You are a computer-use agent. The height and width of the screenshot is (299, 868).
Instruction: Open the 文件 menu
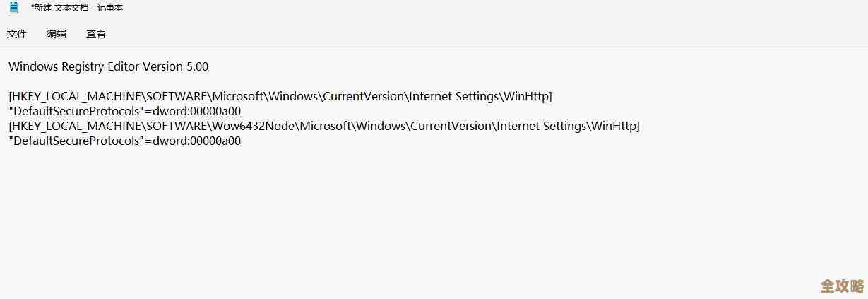pyautogui.click(x=17, y=34)
